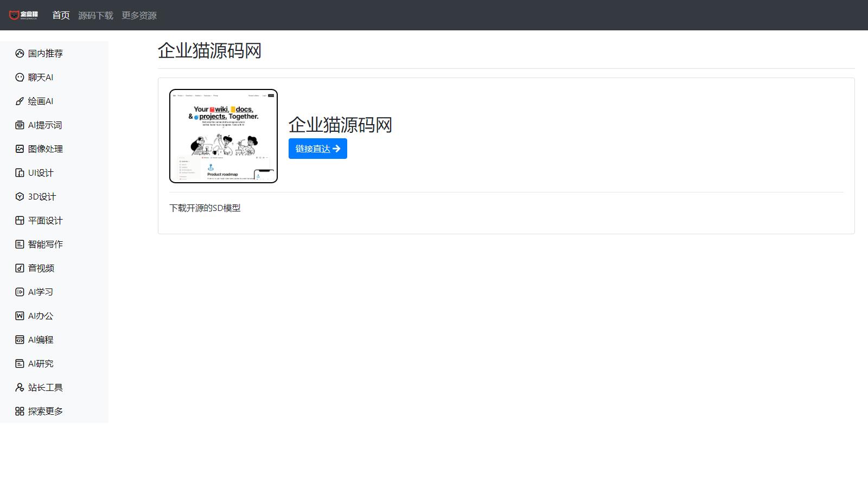Screen dimensions: 868x488
Task: Click the 探索更多 grid icon
Action: (x=20, y=411)
